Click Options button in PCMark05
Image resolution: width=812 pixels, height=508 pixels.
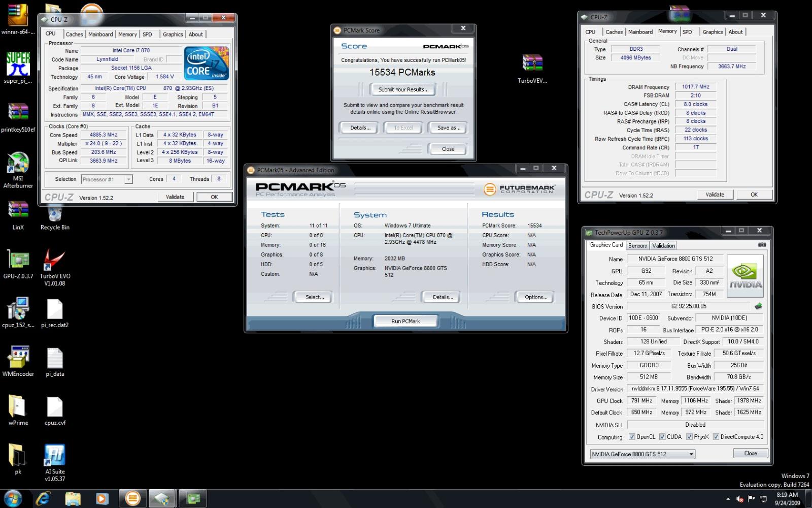tap(536, 297)
